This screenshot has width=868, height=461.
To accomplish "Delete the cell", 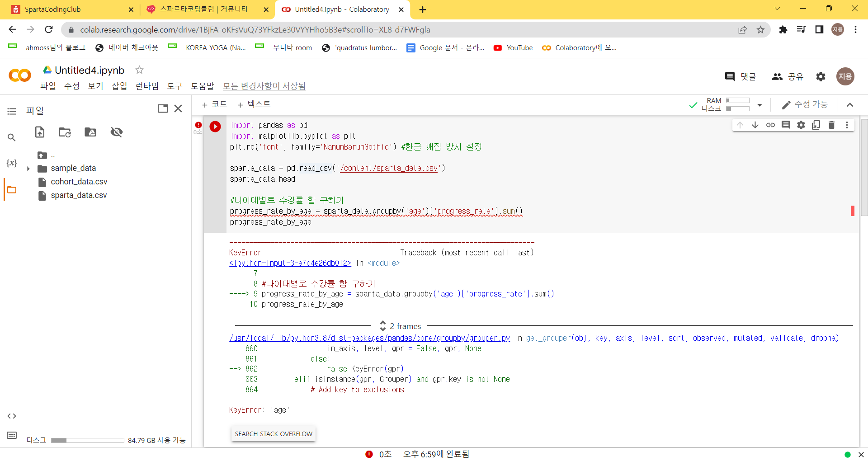I will coord(831,125).
